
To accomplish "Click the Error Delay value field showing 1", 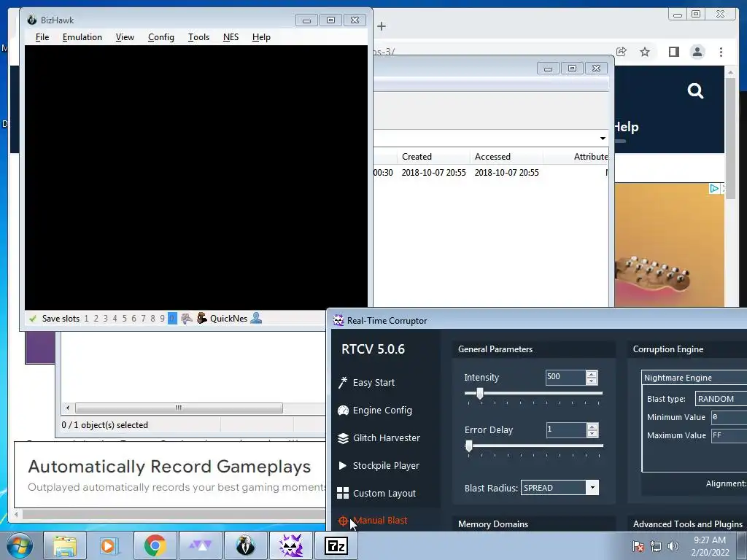I will click(566, 430).
